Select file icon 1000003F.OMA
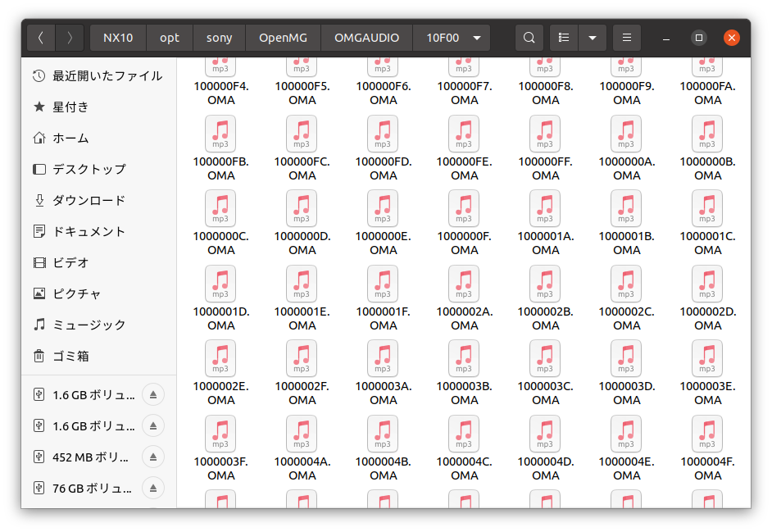This screenshot has width=772, height=532. click(220, 434)
